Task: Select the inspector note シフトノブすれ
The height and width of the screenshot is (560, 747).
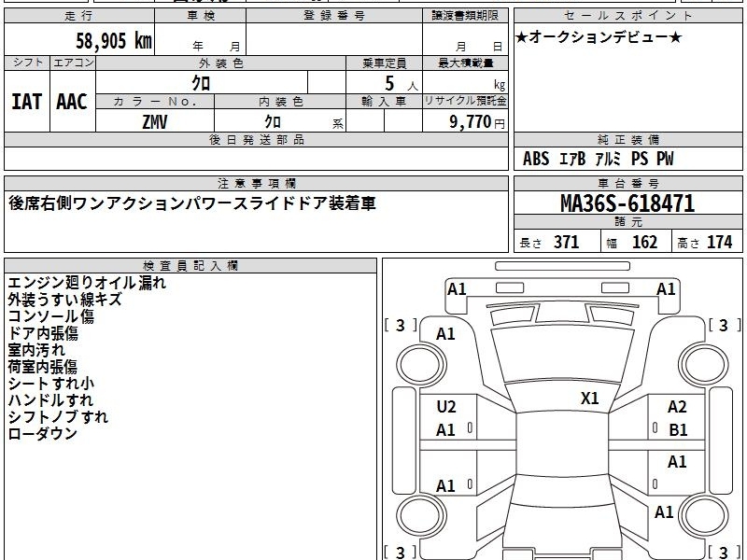Action: (x=58, y=416)
